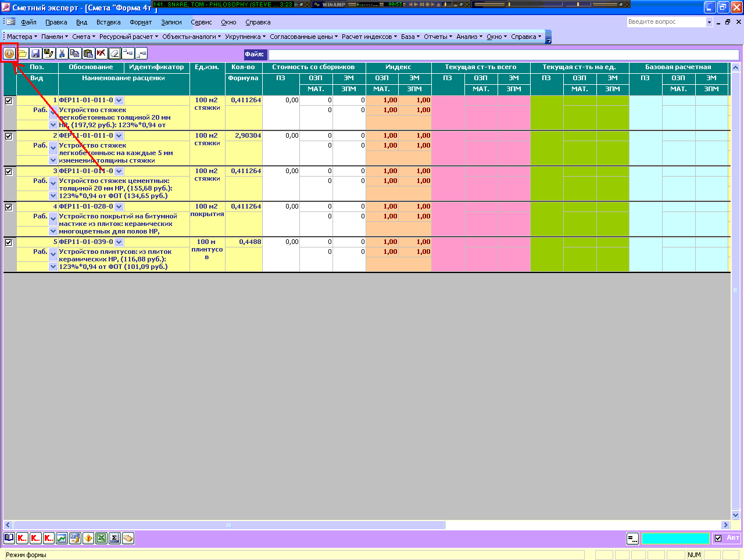The image size is (744, 560).
Task: Uncheck the checkbox for row 1
Action: [9, 100]
